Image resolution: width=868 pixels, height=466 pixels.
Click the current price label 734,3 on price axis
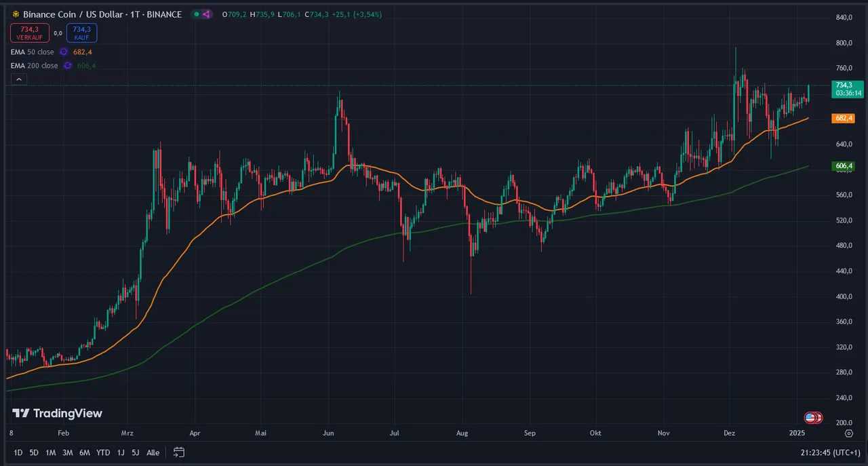tap(847, 89)
